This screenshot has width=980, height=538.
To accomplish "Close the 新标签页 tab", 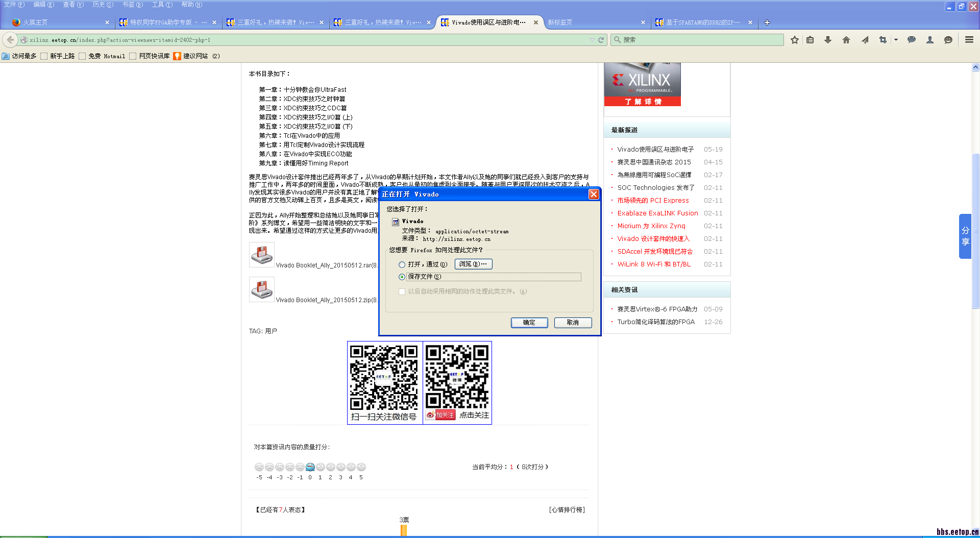I will point(643,22).
